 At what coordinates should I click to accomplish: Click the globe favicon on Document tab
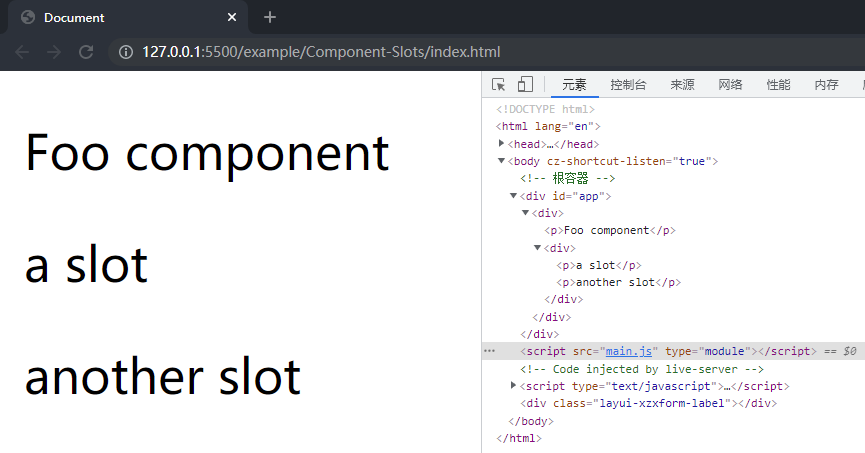(28, 17)
